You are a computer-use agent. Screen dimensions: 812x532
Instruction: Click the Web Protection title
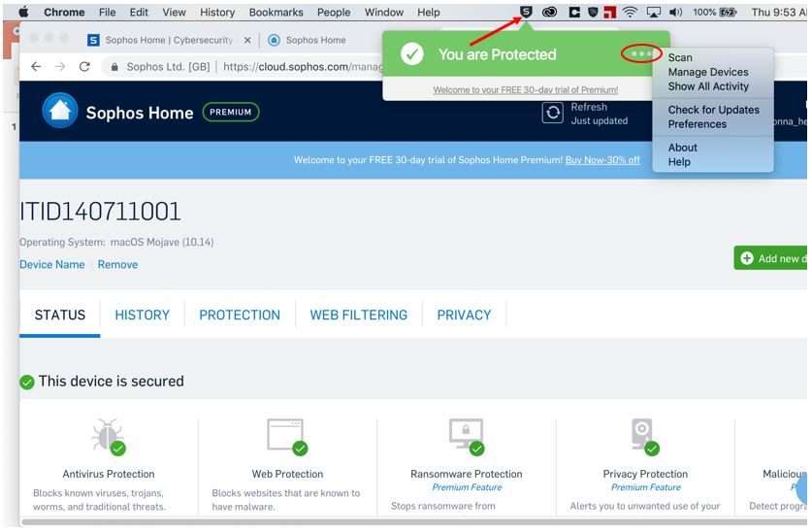(287, 474)
